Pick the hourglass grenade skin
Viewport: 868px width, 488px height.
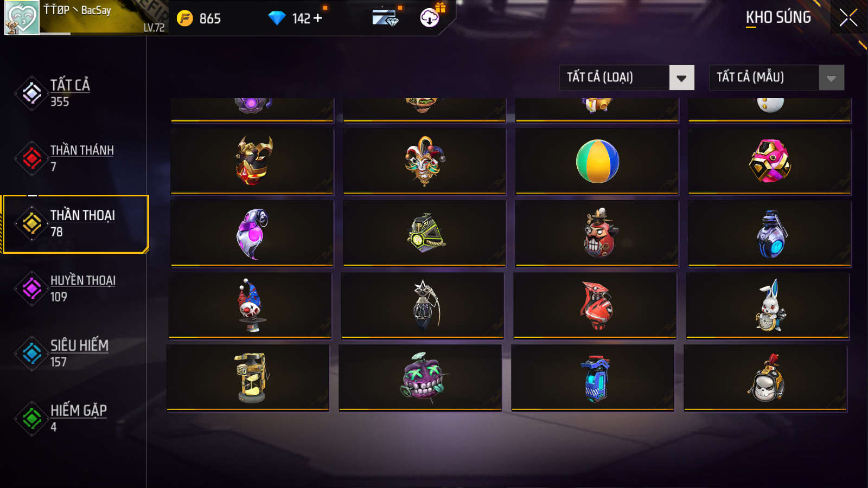point(248,377)
